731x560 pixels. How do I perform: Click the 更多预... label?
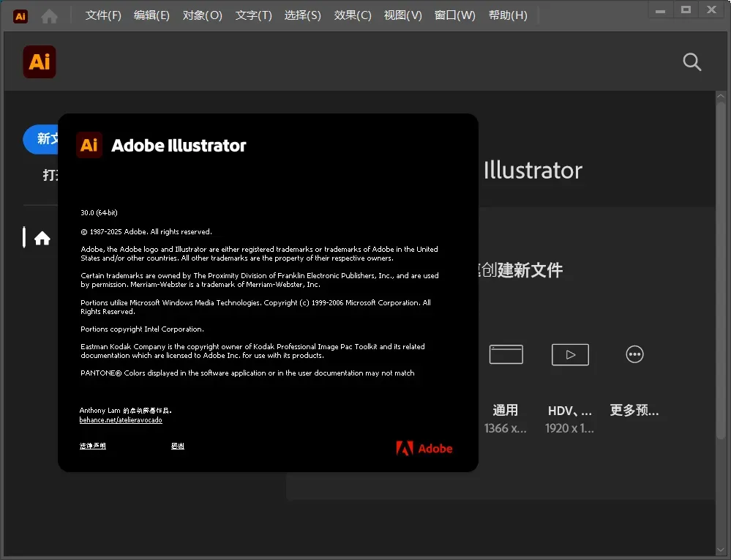[x=634, y=411]
